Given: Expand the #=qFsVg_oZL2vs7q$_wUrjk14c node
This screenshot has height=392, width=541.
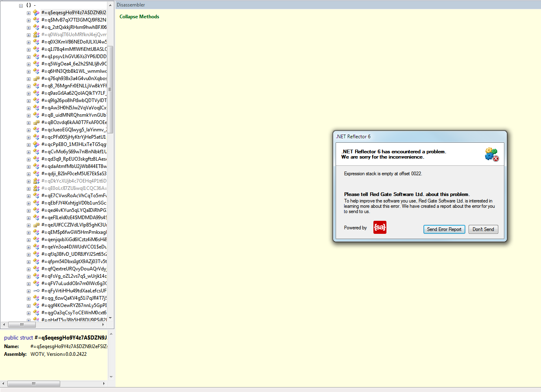Looking at the screenshot, I should [28, 277].
